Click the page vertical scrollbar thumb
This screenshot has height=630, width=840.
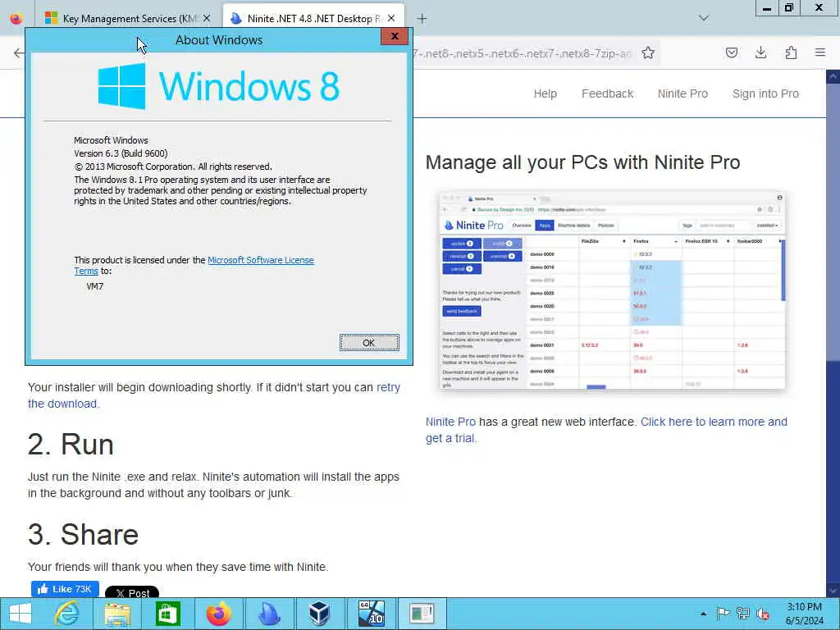833,221
